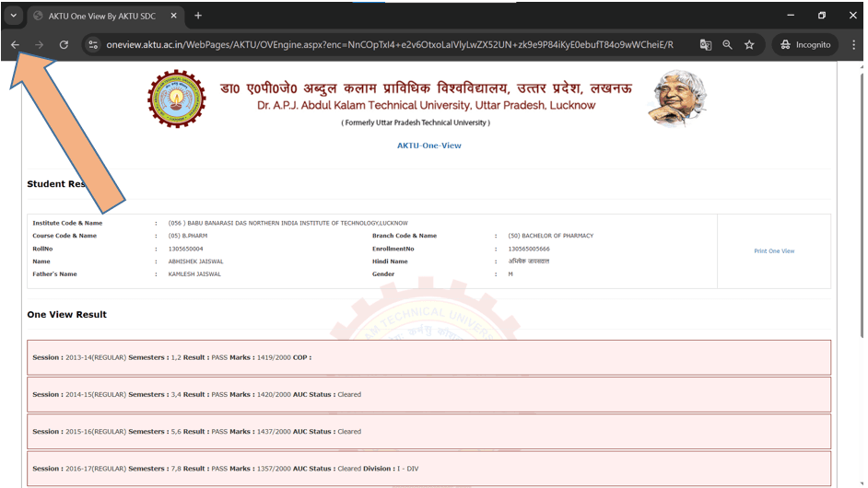Select roll number 1305650004 text

coord(185,249)
